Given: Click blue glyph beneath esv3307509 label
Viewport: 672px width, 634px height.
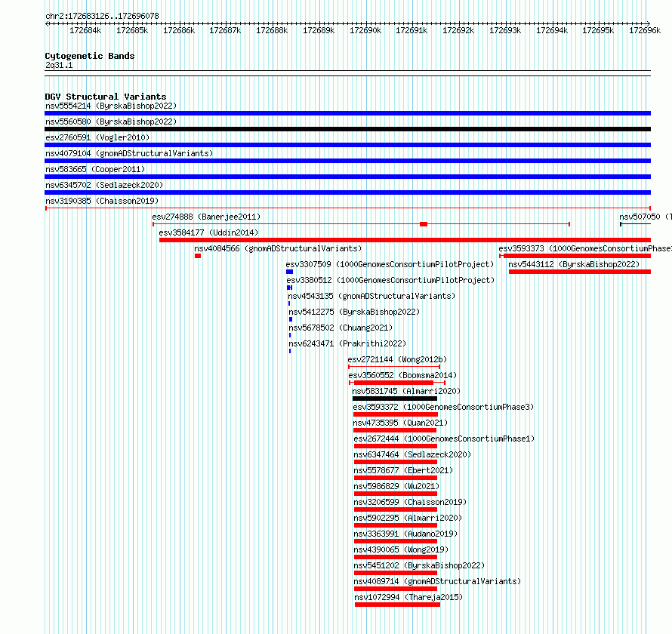Looking at the screenshot, I should [289, 272].
